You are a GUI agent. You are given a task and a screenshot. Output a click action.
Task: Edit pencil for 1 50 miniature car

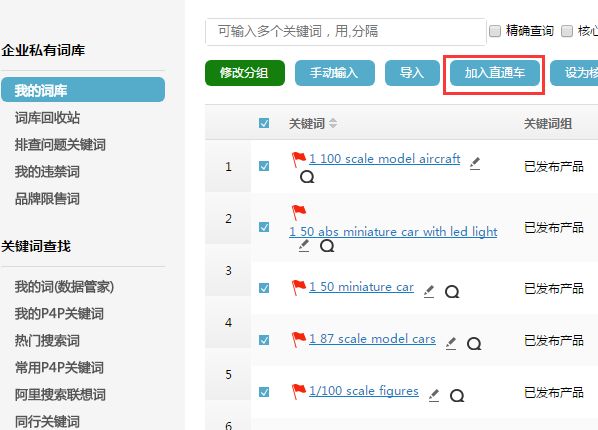pyautogui.click(x=429, y=291)
